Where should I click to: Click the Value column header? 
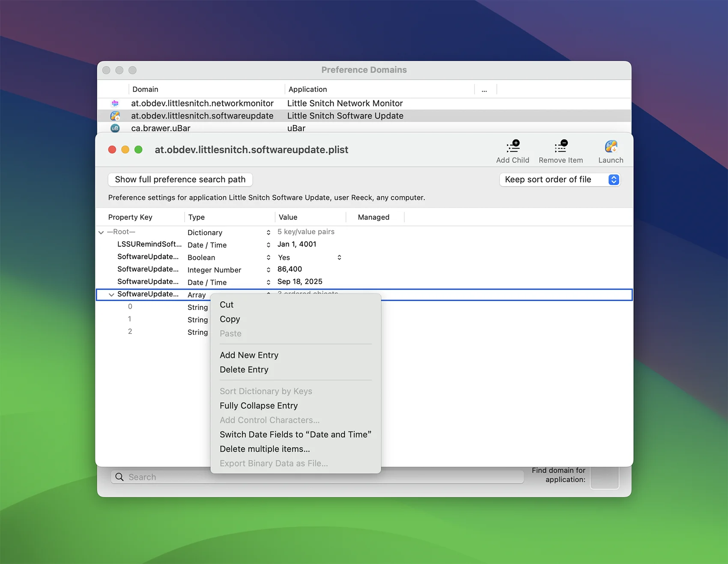[310, 217]
